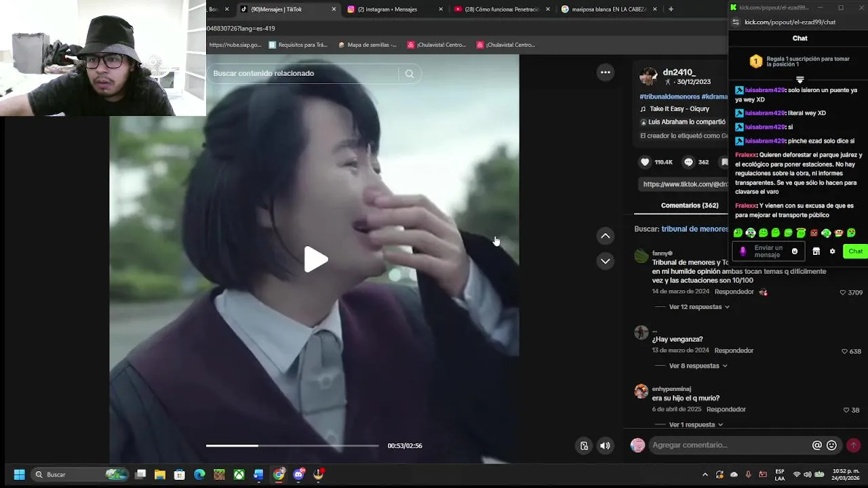This screenshot has width=868, height=488.
Task: Open Windows Start menu
Action: coord(19,474)
